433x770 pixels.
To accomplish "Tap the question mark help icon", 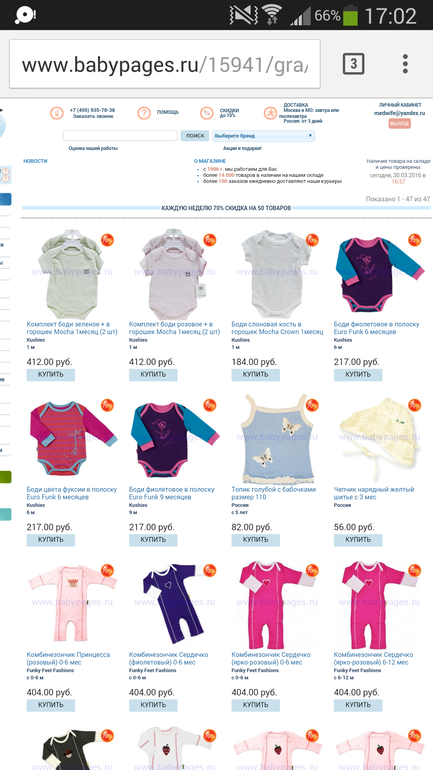I will 144,113.
